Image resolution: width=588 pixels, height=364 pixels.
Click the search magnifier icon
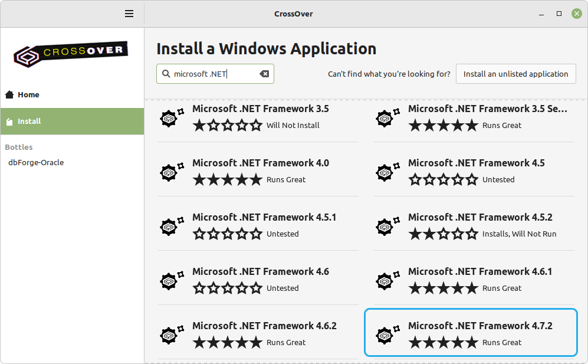[x=166, y=74]
